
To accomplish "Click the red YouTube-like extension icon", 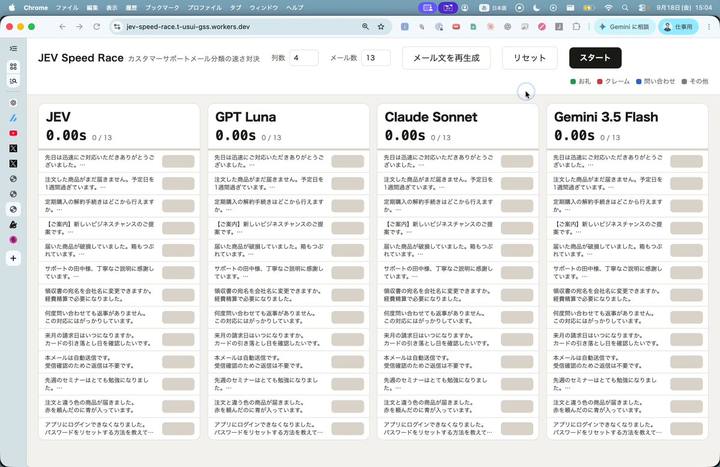I will click(x=456, y=27).
